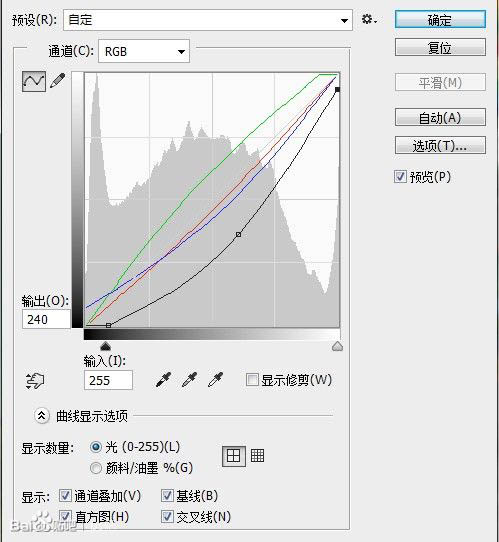Uncheck 通道叠加(V) checkbox
The image size is (499, 542).
pos(65,496)
